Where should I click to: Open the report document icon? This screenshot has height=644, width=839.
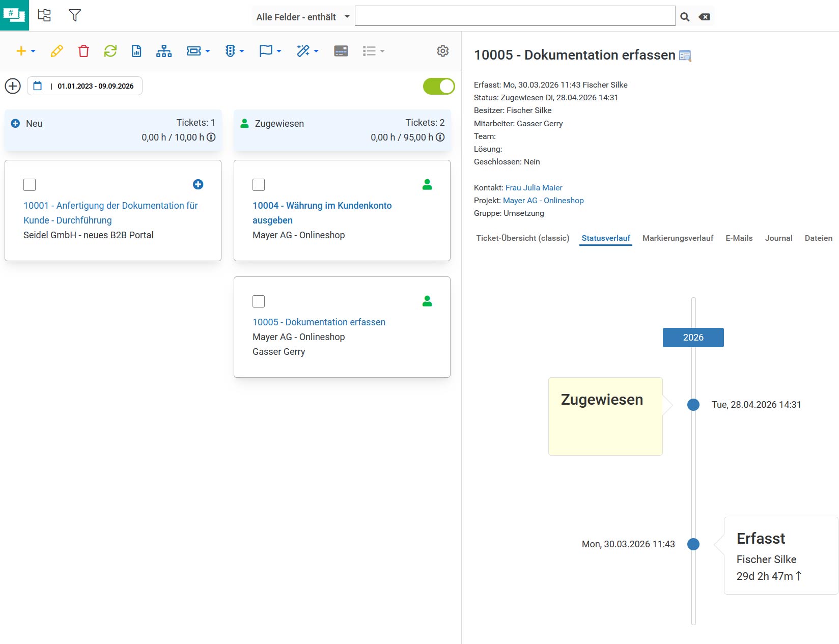136,51
